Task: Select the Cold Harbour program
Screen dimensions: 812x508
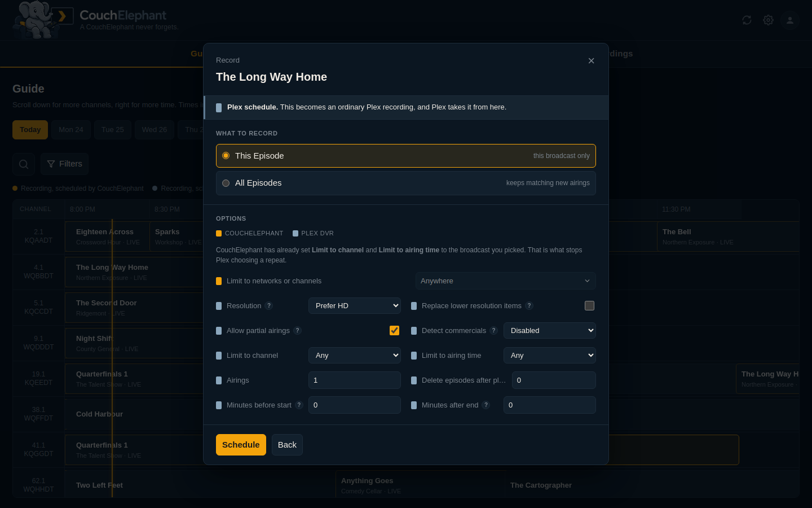Action: point(134,414)
